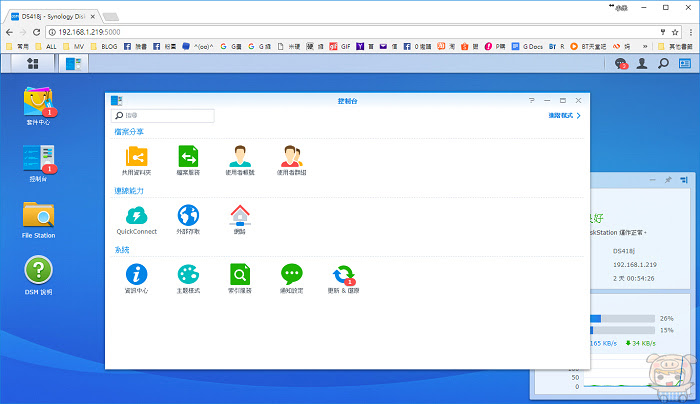Click the Control Panel help question mark
Viewport: 700px width, 404px height.
coord(531,100)
